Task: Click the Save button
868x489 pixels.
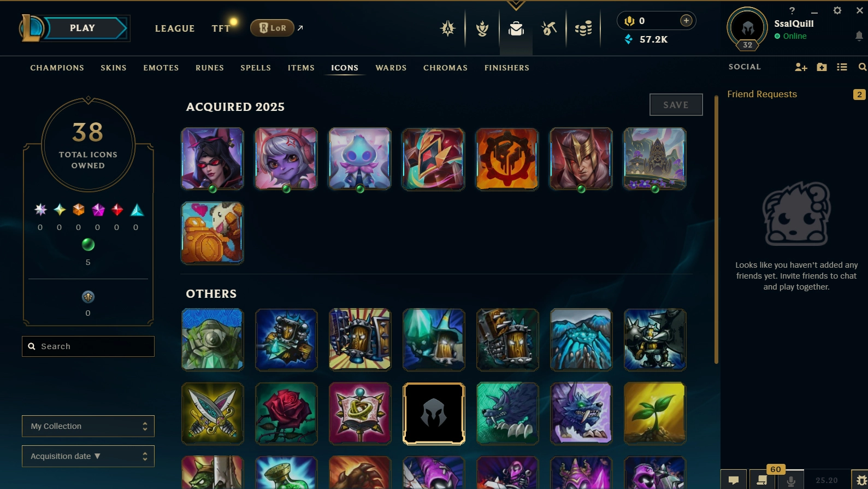Action: [x=676, y=105]
